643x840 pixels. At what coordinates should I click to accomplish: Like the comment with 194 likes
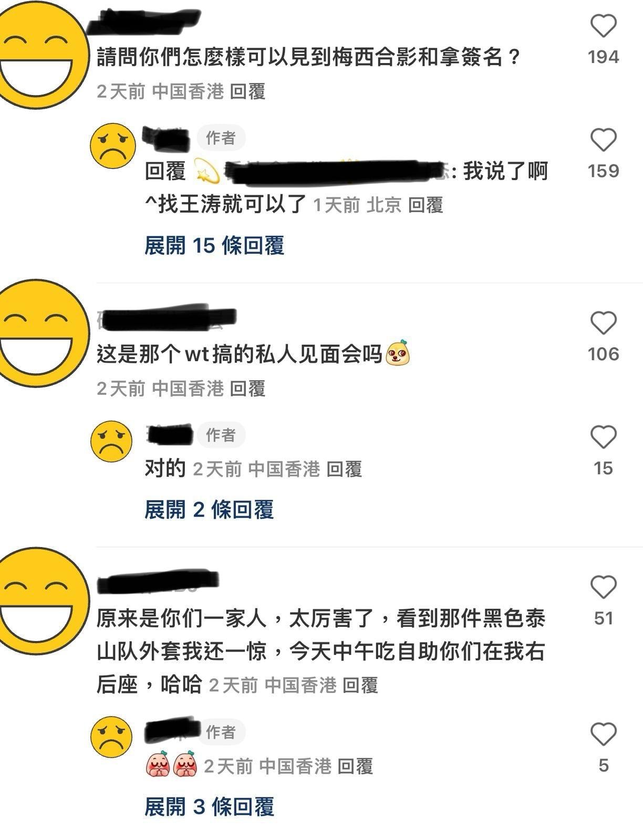[603, 25]
